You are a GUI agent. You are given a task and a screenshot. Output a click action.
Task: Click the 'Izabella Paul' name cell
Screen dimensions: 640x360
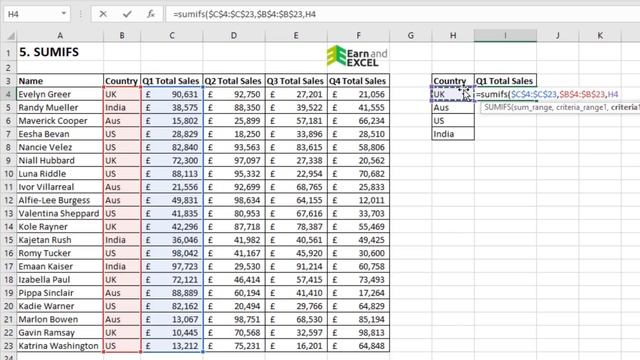60,280
